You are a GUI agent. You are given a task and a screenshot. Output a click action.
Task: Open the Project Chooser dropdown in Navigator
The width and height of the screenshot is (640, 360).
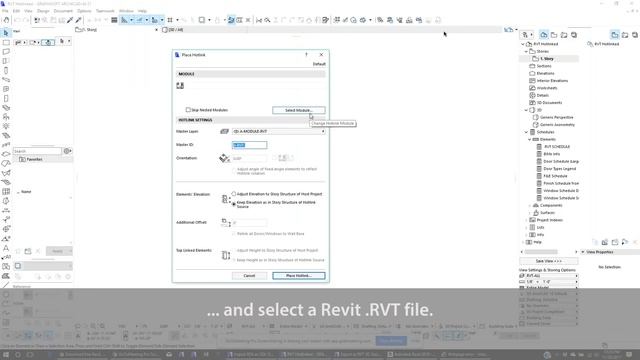point(527,35)
